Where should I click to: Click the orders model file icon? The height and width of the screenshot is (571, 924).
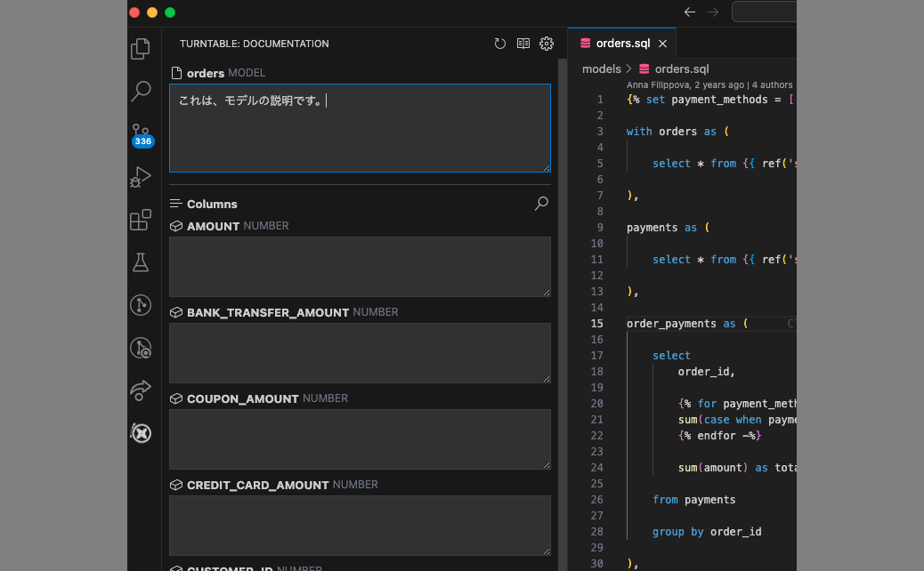click(x=176, y=73)
